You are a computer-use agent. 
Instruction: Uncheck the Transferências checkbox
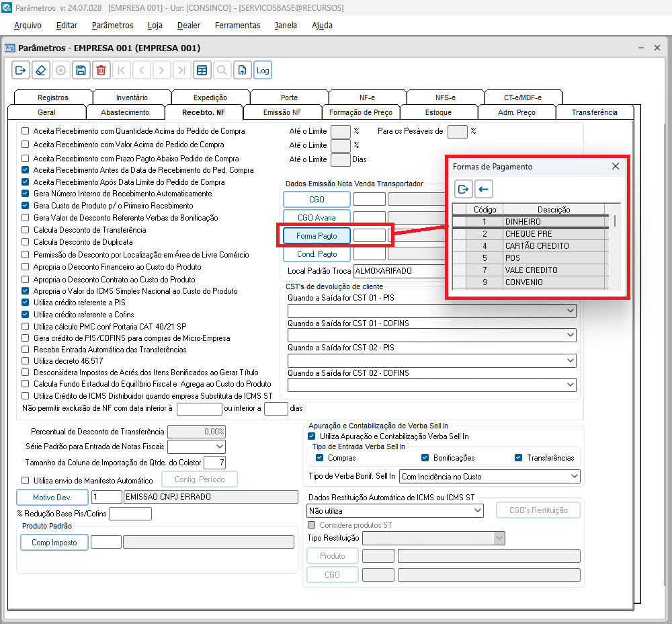point(518,458)
